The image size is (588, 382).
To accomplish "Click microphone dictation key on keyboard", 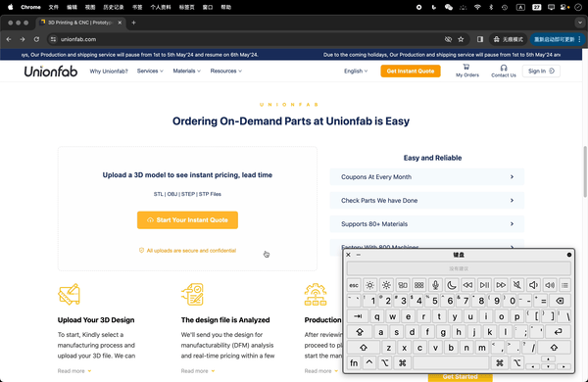I will click(435, 285).
